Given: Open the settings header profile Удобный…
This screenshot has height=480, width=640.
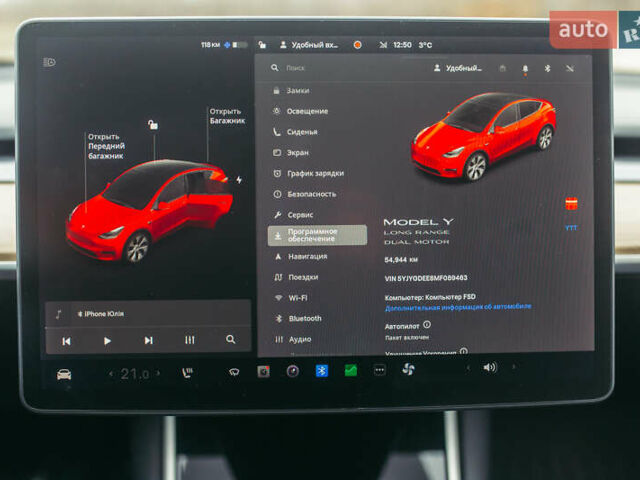Looking at the screenshot, I should [458, 68].
